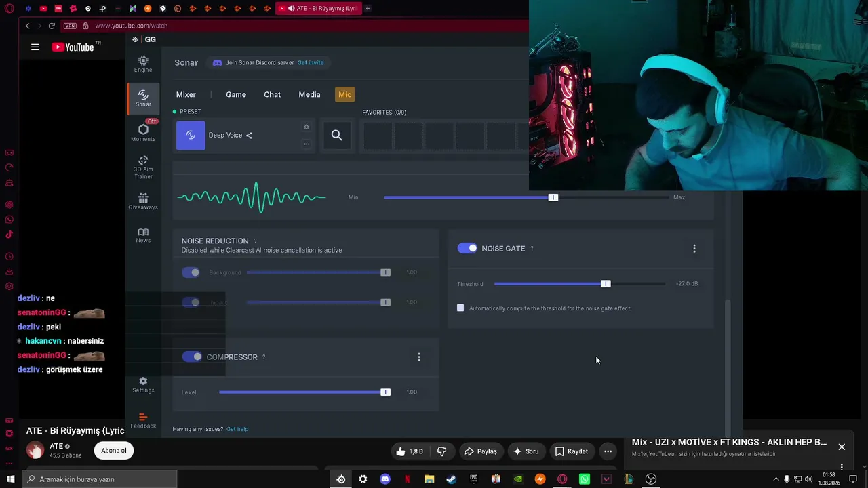Open the Engine section in SteelSeries GG
The image size is (868, 488).
[143, 64]
